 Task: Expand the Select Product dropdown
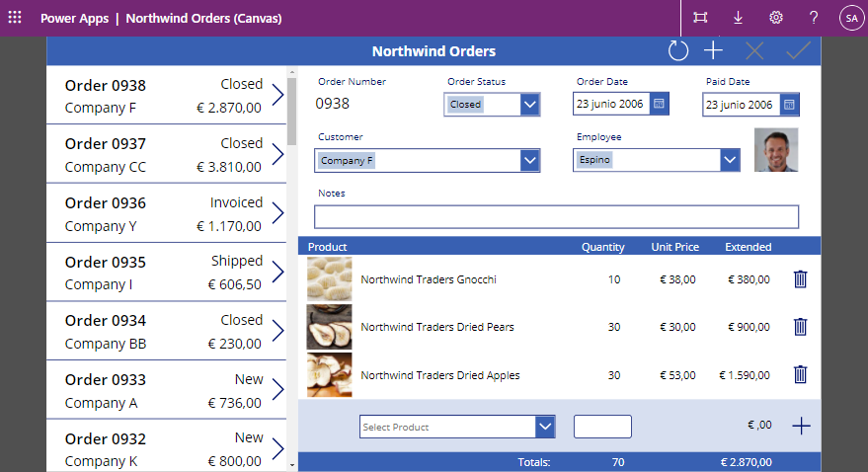(x=545, y=427)
